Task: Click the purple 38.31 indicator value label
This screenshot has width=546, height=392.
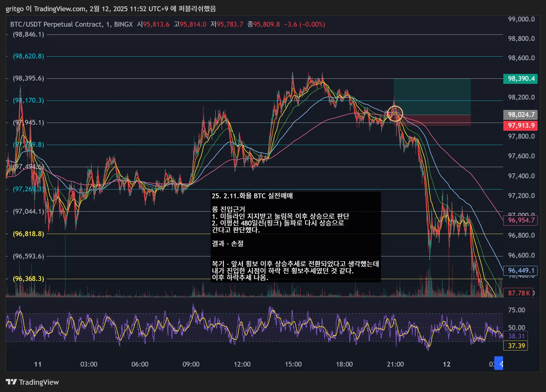Action: (x=515, y=336)
